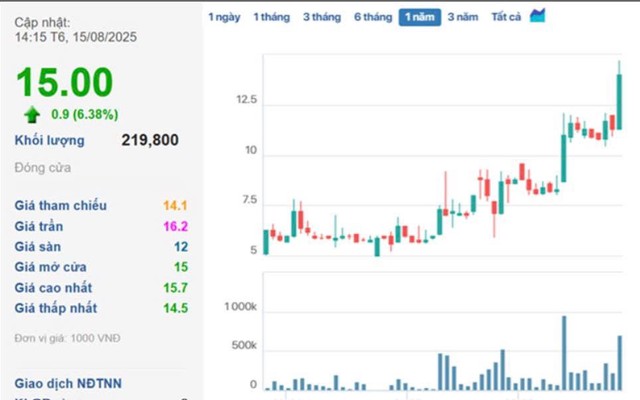This screenshot has width=640, height=400.
Task: Switch to the 1 tháng range
Action: pyautogui.click(x=270, y=17)
